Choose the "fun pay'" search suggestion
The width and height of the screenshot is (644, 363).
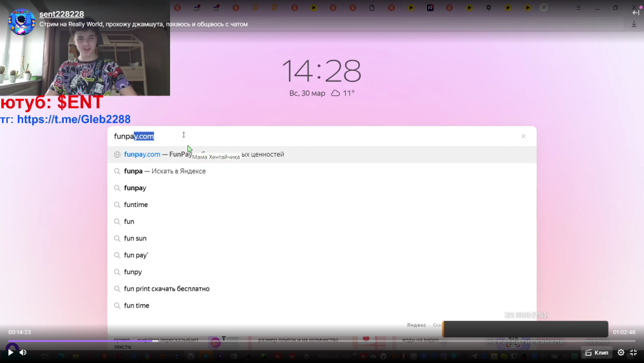click(x=322, y=255)
